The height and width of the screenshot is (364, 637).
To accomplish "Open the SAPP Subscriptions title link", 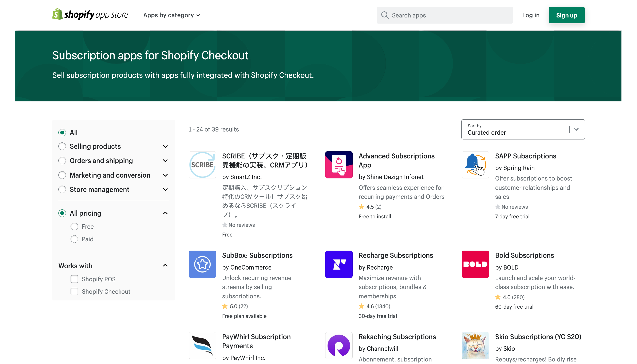I will (x=526, y=156).
